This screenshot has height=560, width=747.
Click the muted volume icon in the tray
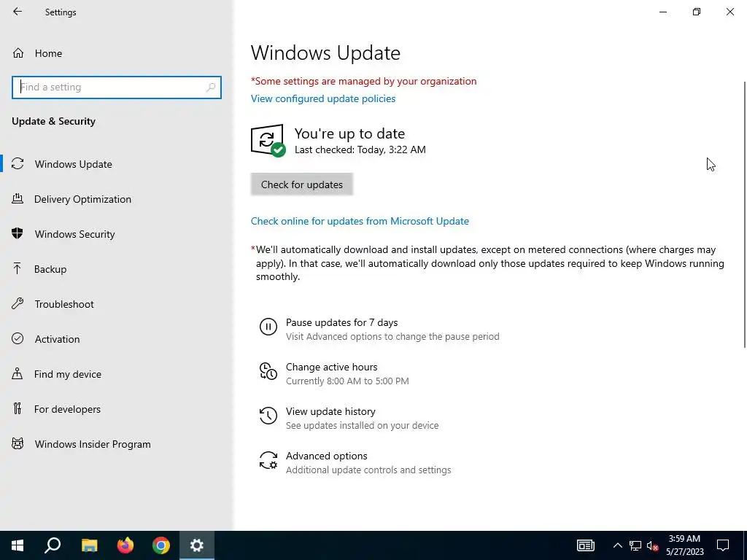click(x=653, y=545)
